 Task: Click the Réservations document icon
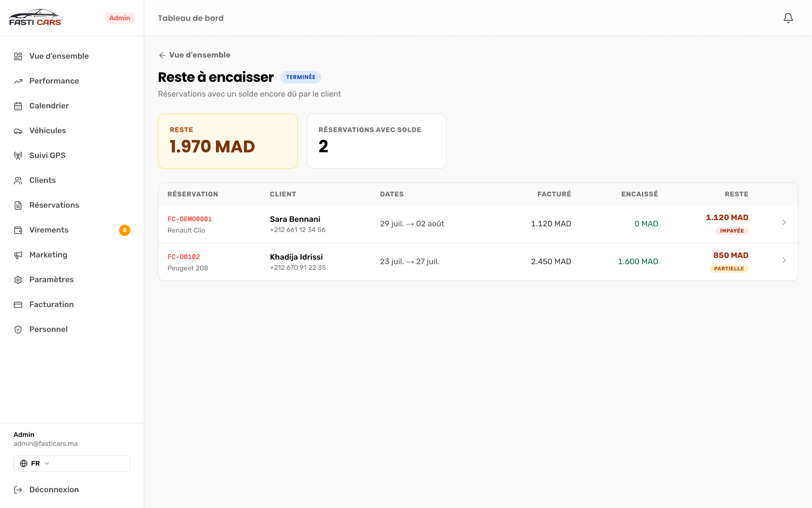pos(18,205)
